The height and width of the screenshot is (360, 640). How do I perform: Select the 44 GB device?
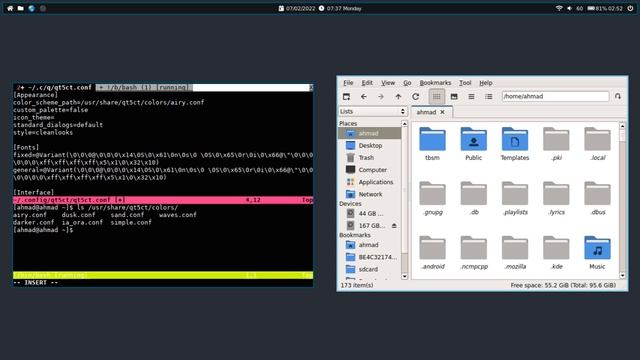click(370, 213)
